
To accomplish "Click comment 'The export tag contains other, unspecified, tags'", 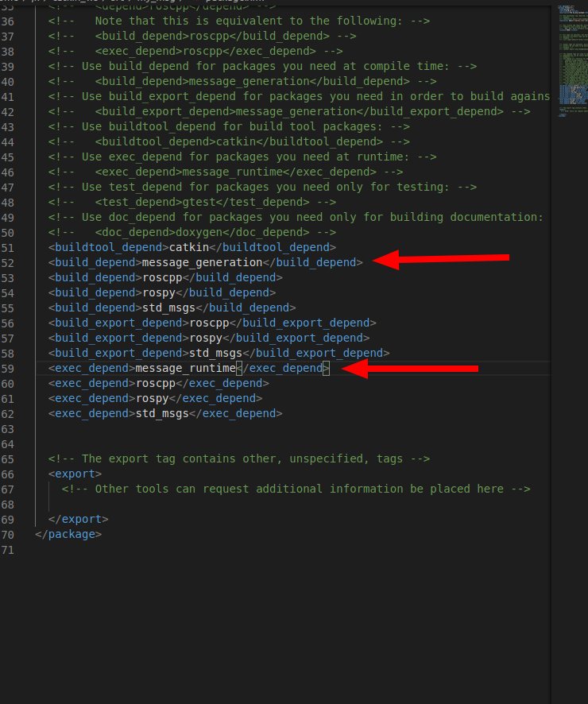I will [239, 458].
